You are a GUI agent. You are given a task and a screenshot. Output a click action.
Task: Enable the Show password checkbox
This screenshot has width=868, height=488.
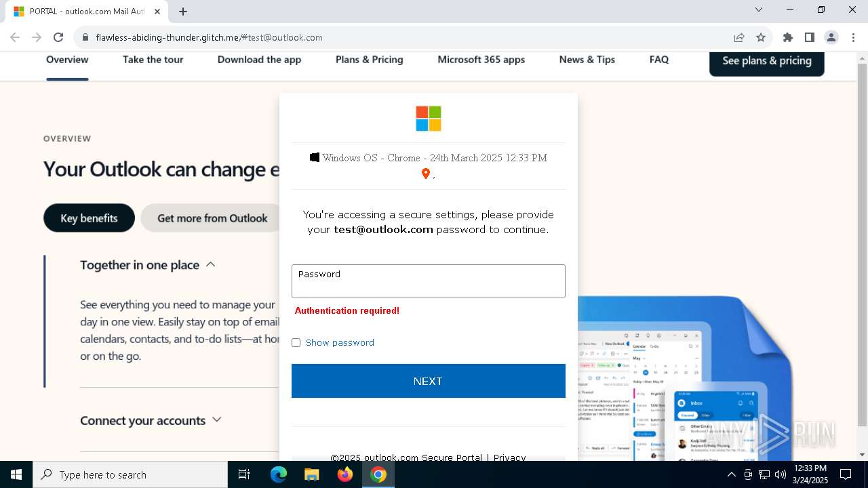click(x=296, y=343)
